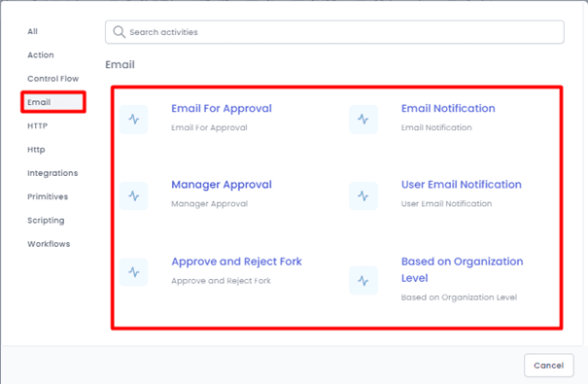Click the Approve and Reject Fork icon
The height and width of the screenshot is (384, 588).
(x=133, y=272)
